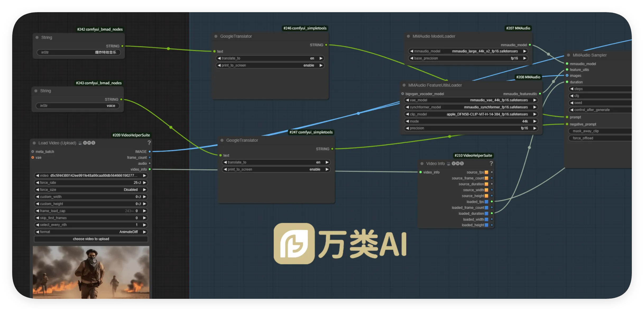
Task: Increase frame_load_cap with its right arrow
Action: point(145,211)
